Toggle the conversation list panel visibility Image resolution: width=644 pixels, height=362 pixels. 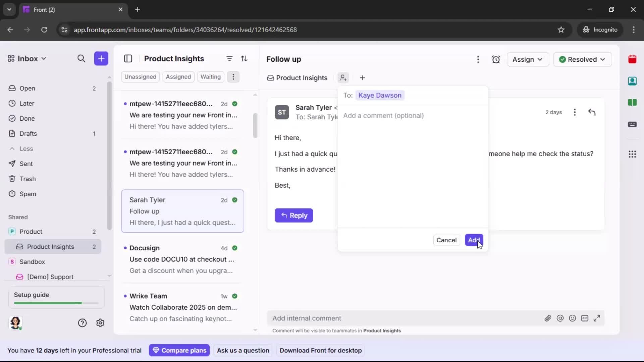point(128,58)
